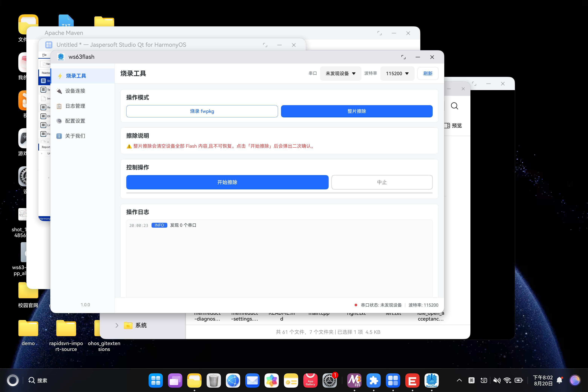Open the rapidsvn-import-source desktop folder
588x392 pixels.
(66, 335)
